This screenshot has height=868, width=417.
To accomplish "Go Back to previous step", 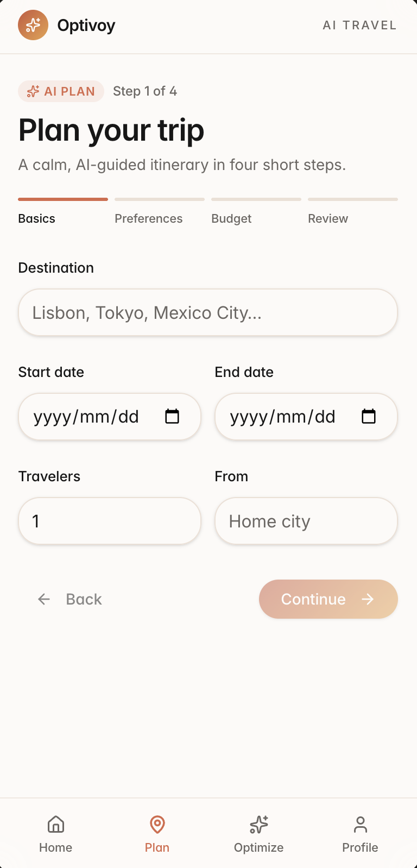I will pos(69,599).
